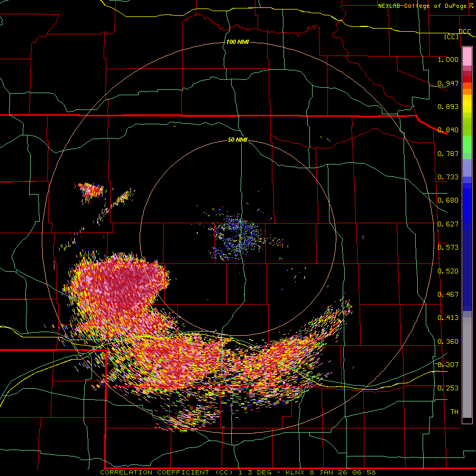Viewport: 476px width, 476px height.
Task: Select the 0.413 scale label
Action: 448,318
